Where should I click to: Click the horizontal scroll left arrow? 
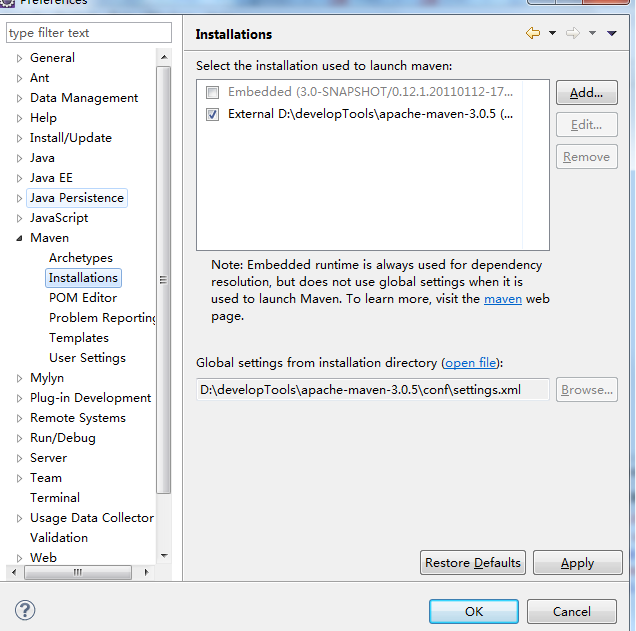tap(14, 573)
